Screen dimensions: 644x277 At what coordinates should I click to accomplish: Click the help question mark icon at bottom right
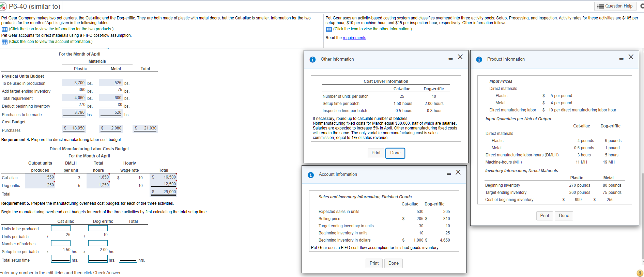click(640, 273)
